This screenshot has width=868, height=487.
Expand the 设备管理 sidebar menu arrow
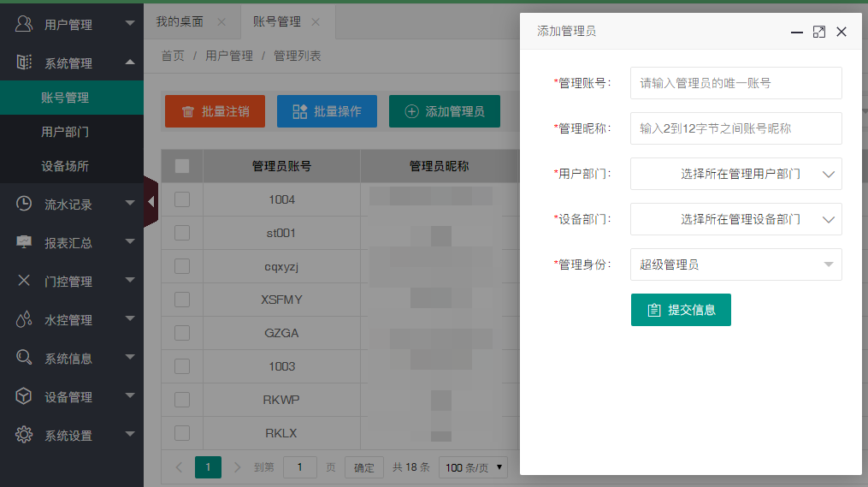tap(130, 395)
